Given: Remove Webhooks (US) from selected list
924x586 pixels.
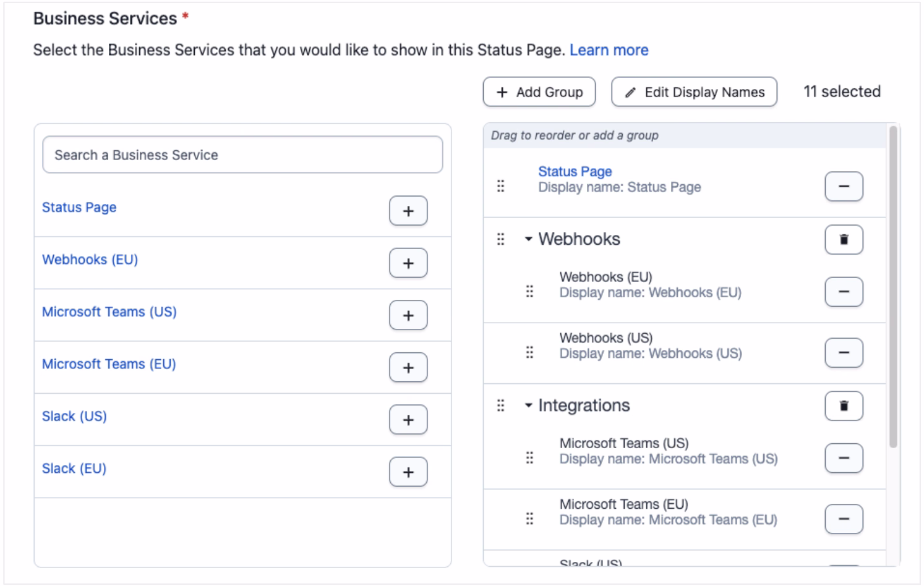Looking at the screenshot, I should [x=844, y=353].
